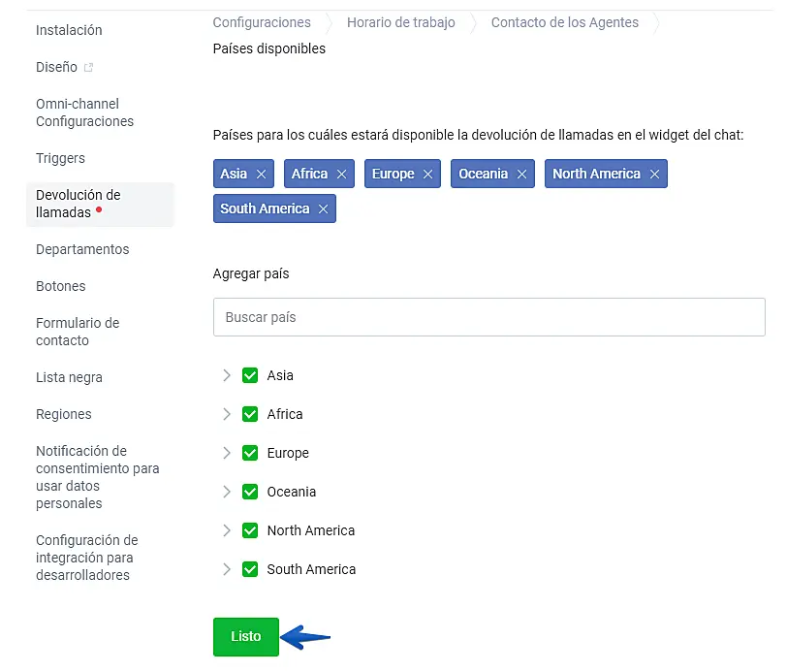
Task: Go to Lista negra settings
Action: [69, 377]
